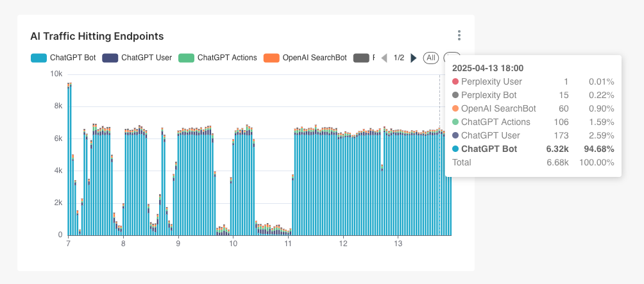This screenshot has height=284, width=644.
Task: Click the tallest bar at day 7
Action: [x=69, y=160]
